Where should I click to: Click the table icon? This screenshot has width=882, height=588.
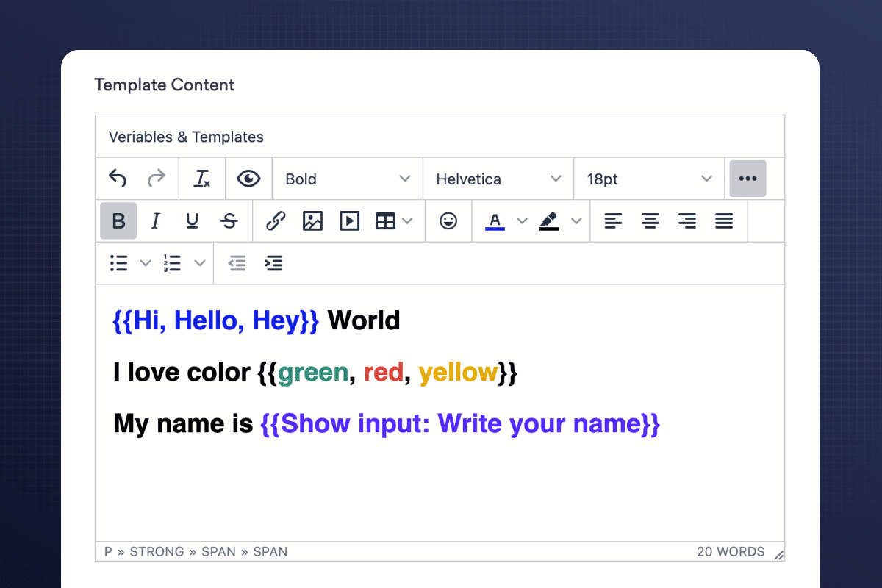pyautogui.click(x=385, y=221)
